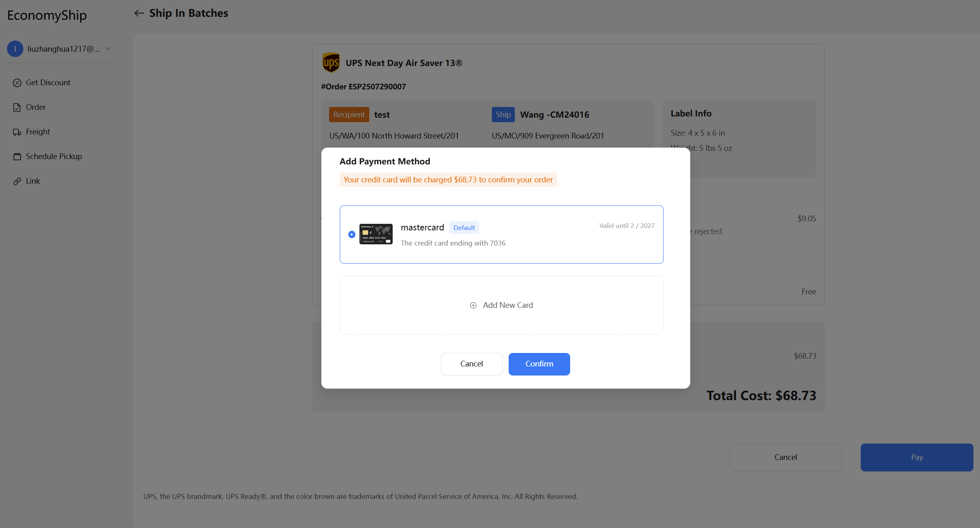Click the back arrow beside Ship In Batches
This screenshot has width=980, height=528.
(x=139, y=13)
